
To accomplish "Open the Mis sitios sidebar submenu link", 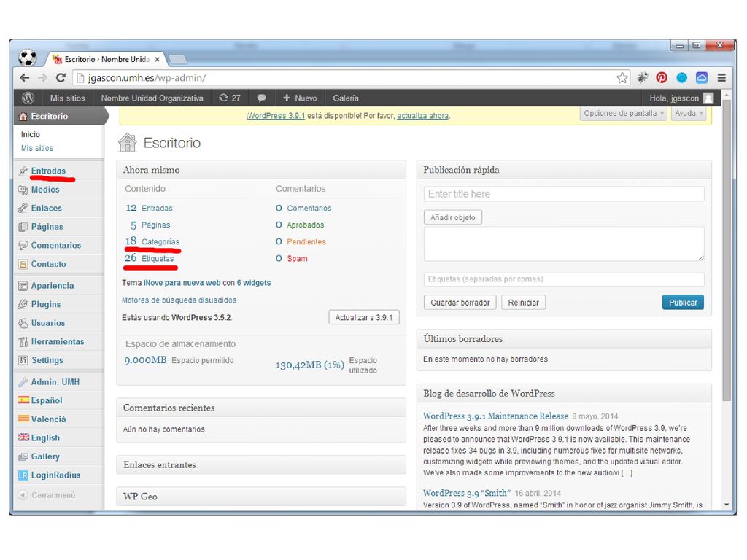I will coord(37,148).
